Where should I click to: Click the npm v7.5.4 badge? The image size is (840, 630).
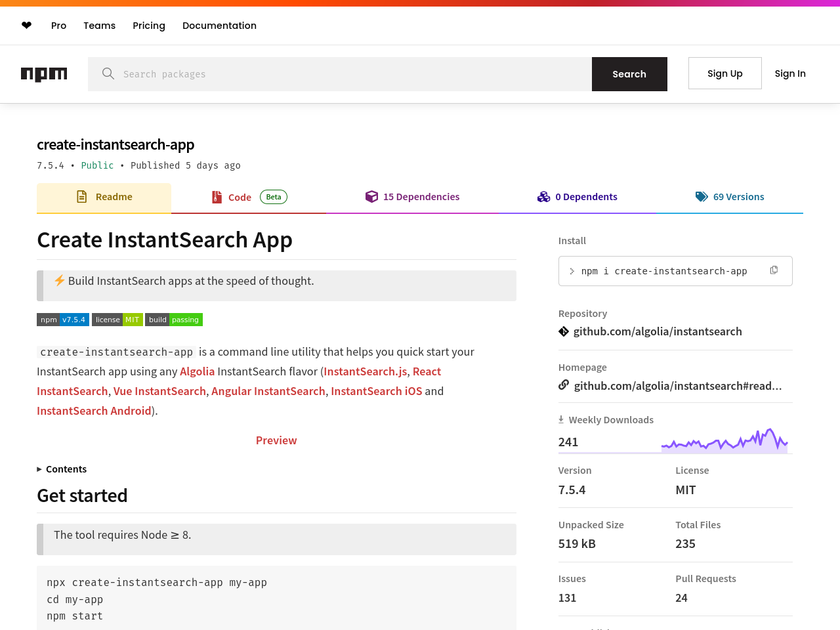[x=63, y=320]
